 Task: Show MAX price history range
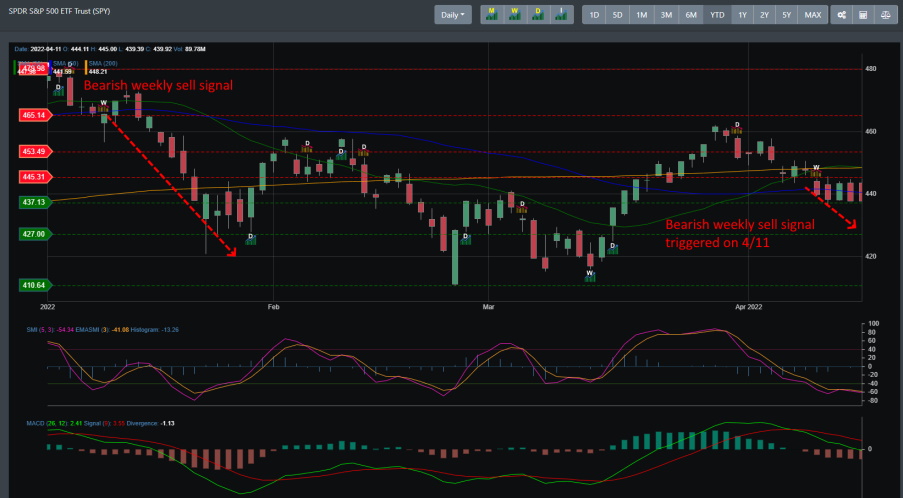813,15
